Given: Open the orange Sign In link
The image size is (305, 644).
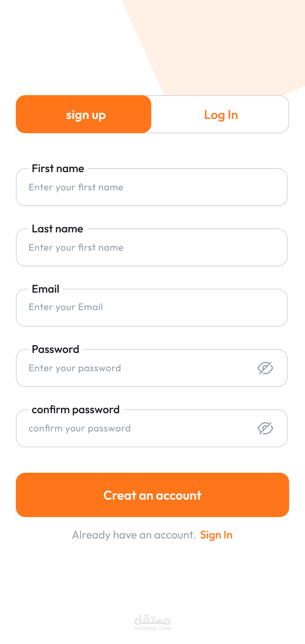Looking at the screenshot, I should 216,535.
